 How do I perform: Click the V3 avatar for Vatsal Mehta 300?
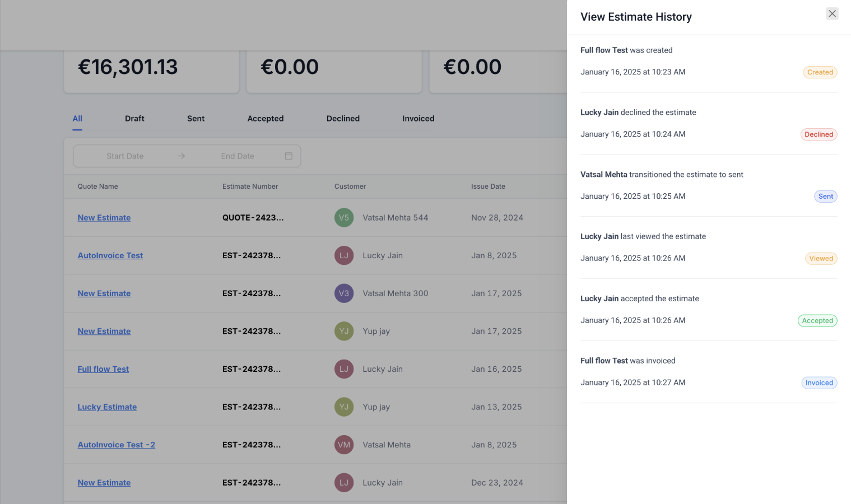pos(343,293)
